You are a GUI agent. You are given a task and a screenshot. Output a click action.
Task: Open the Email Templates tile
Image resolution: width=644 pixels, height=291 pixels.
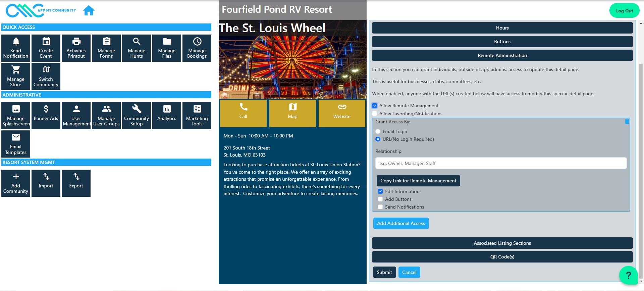pyautogui.click(x=16, y=144)
